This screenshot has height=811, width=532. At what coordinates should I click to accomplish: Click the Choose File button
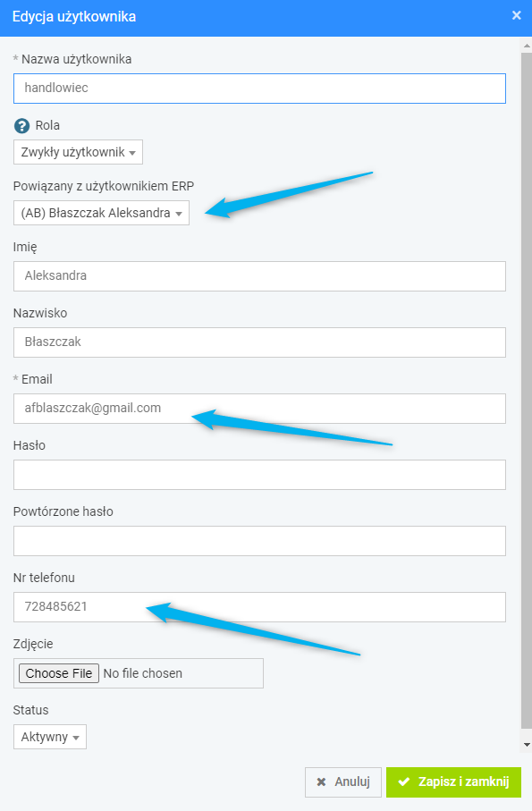pos(59,673)
